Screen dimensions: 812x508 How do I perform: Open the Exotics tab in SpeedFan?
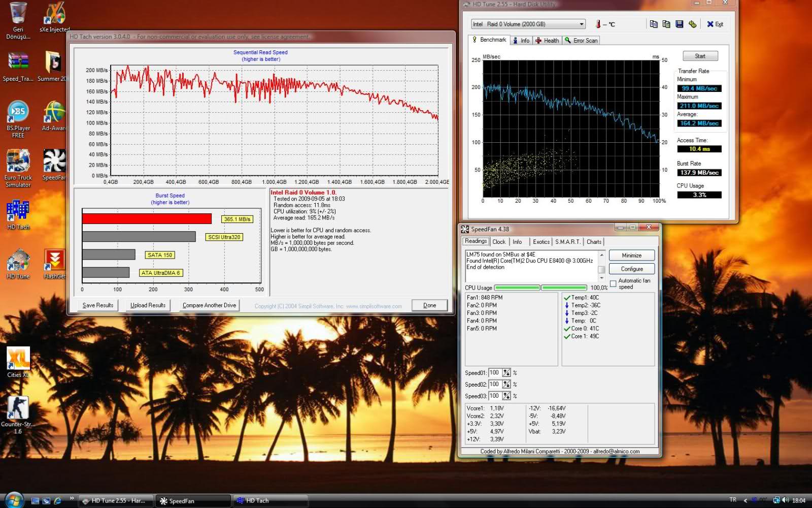(x=541, y=242)
